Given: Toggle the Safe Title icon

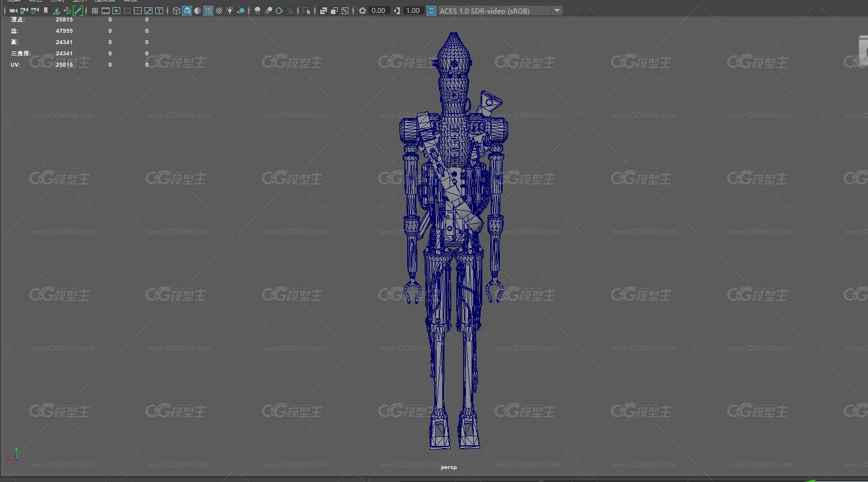Looking at the screenshot, I should point(159,11).
